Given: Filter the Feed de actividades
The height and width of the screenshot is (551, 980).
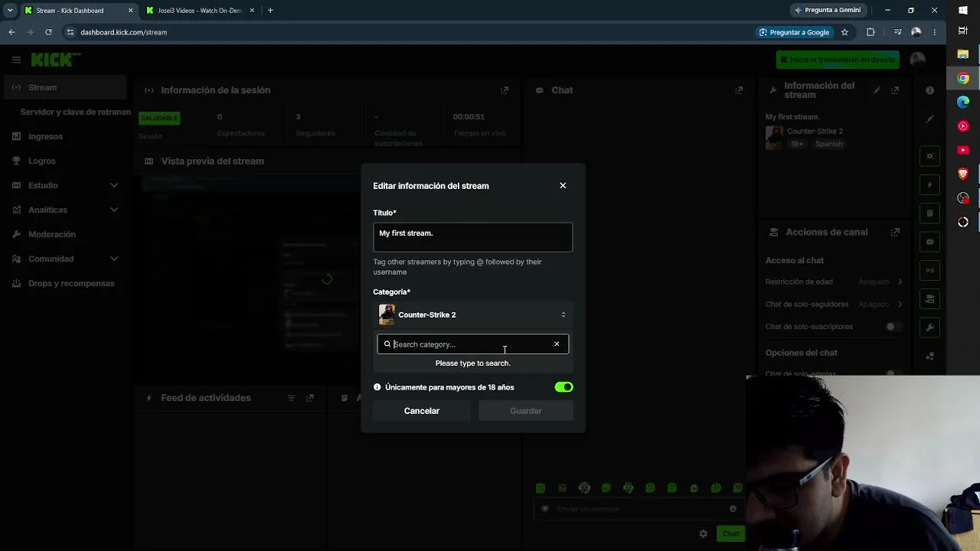Looking at the screenshot, I should (x=291, y=398).
